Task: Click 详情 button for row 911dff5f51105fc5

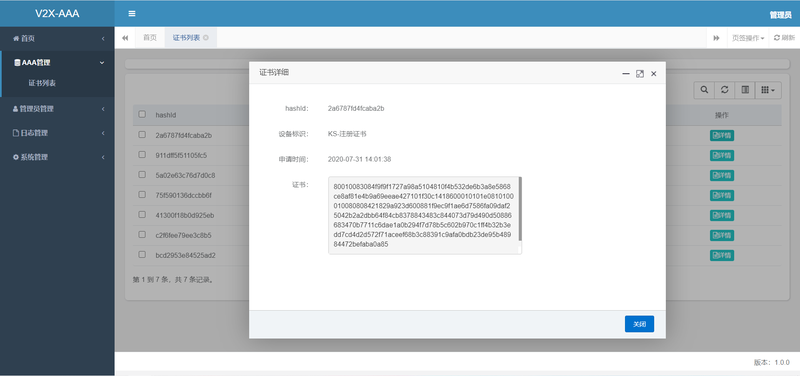Action: [722, 156]
